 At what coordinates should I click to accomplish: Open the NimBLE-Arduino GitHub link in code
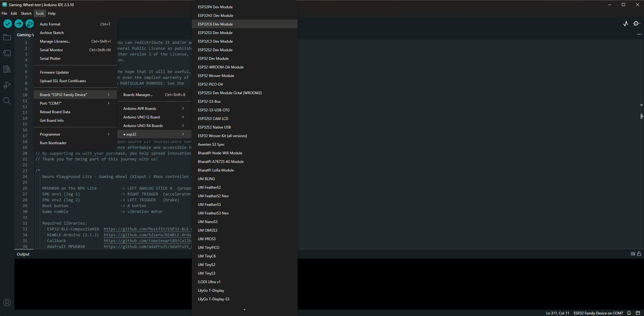point(148,235)
